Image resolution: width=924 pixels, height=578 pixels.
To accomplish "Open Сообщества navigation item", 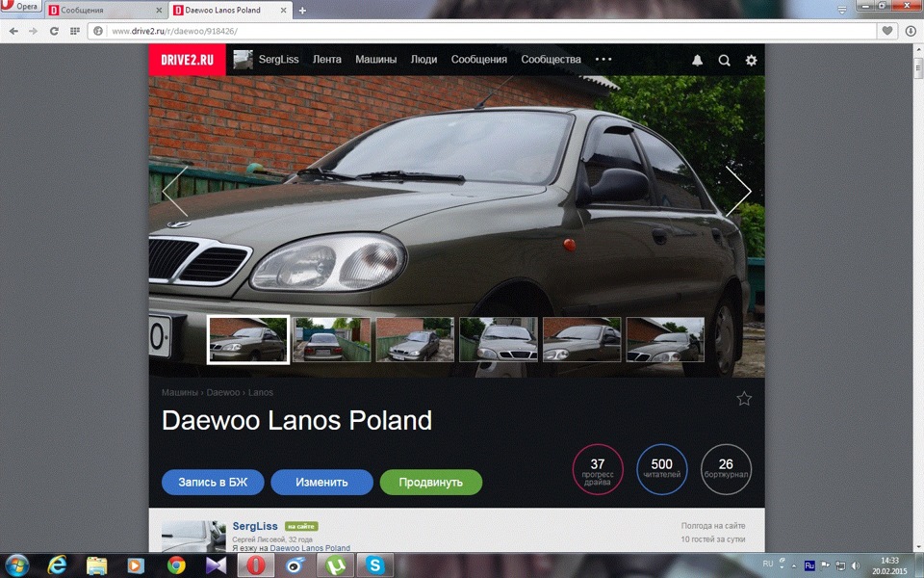I will coord(551,60).
